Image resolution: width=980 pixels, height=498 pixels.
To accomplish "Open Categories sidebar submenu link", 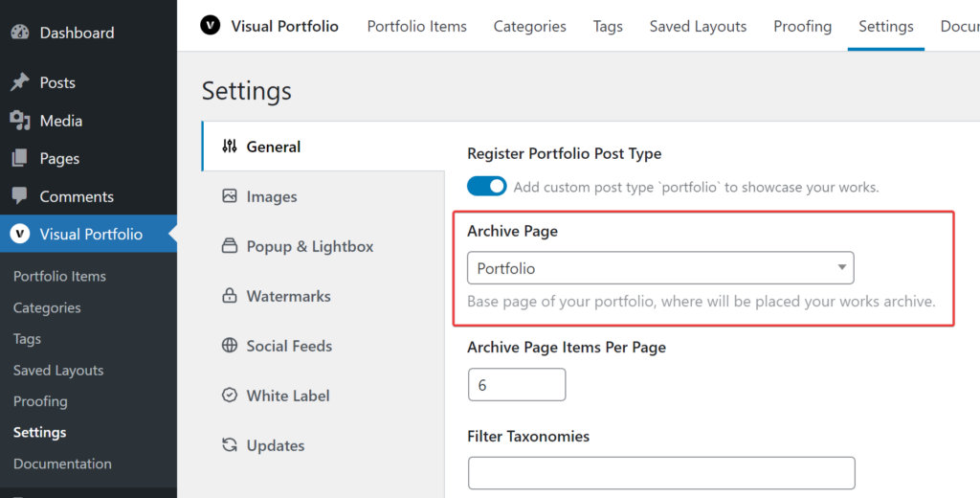I will [47, 307].
